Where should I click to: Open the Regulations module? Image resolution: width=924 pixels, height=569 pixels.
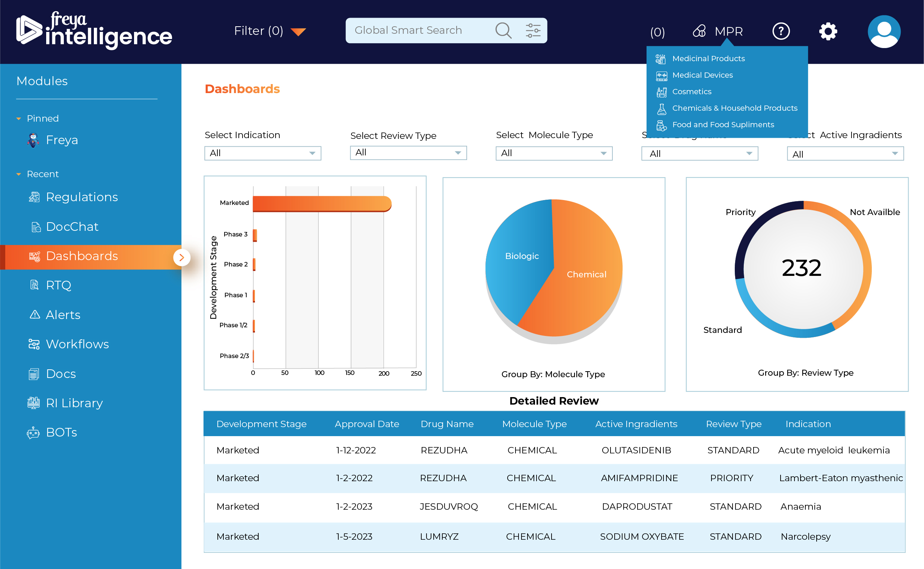(82, 197)
